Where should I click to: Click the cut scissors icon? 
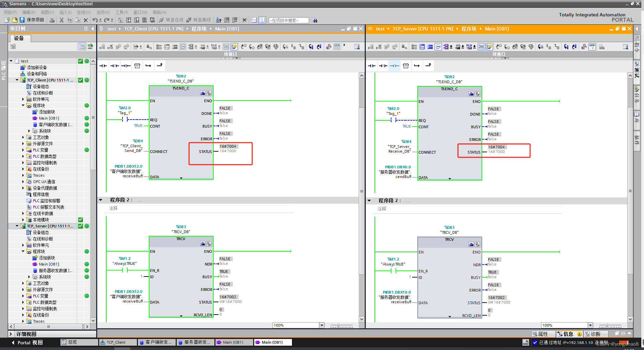click(61, 20)
